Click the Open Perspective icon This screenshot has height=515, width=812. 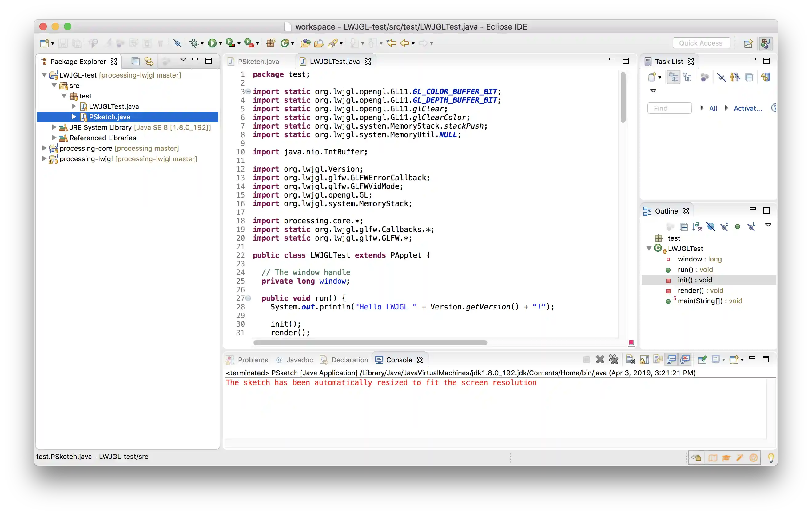[748, 43]
